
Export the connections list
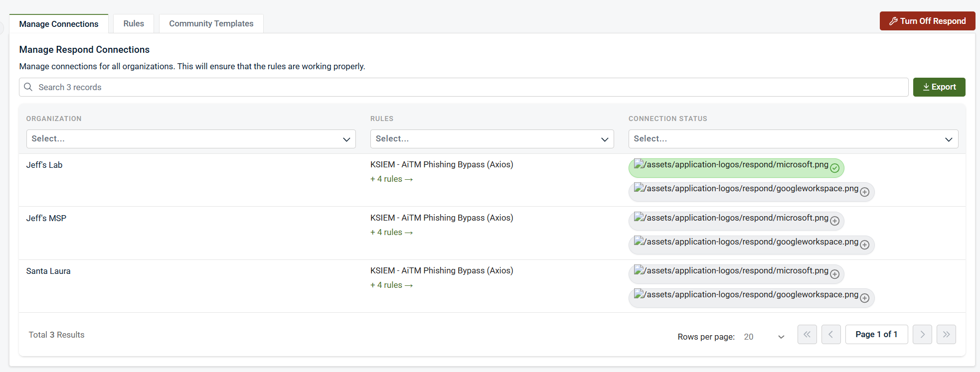pyautogui.click(x=939, y=87)
